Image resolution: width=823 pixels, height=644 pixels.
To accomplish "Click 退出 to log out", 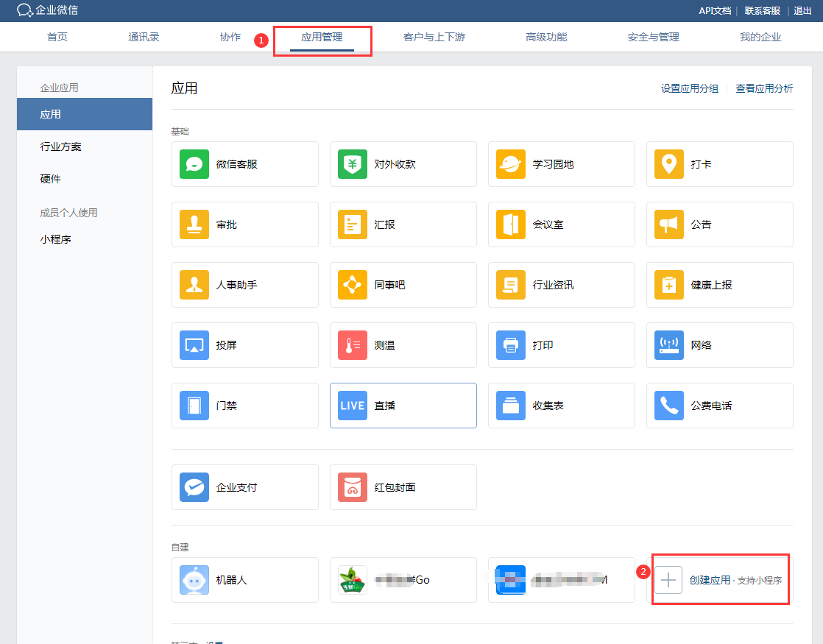I will coord(802,10).
